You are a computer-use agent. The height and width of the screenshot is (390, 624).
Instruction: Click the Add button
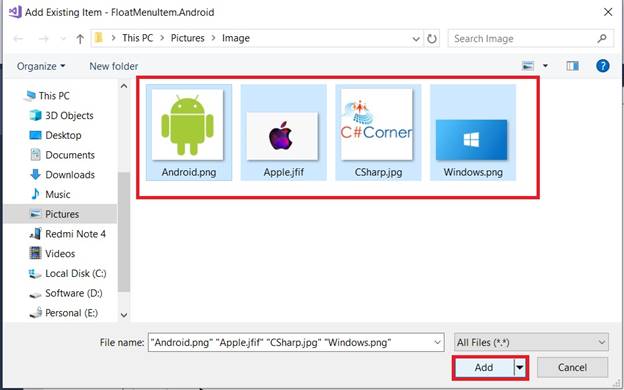(484, 367)
